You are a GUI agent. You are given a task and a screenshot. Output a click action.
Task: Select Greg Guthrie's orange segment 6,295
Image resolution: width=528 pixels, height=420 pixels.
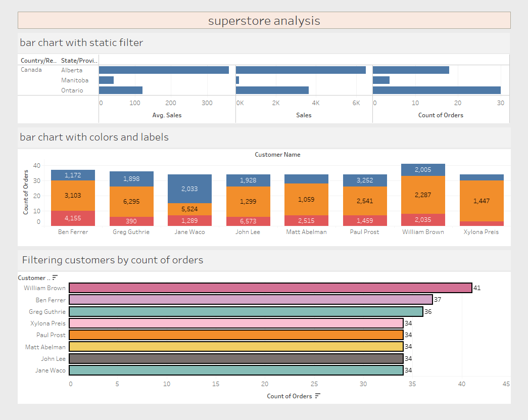coord(131,202)
